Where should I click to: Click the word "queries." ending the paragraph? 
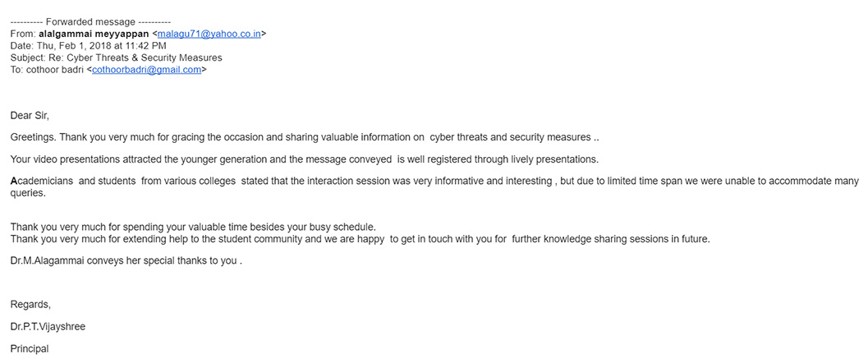(x=30, y=193)
